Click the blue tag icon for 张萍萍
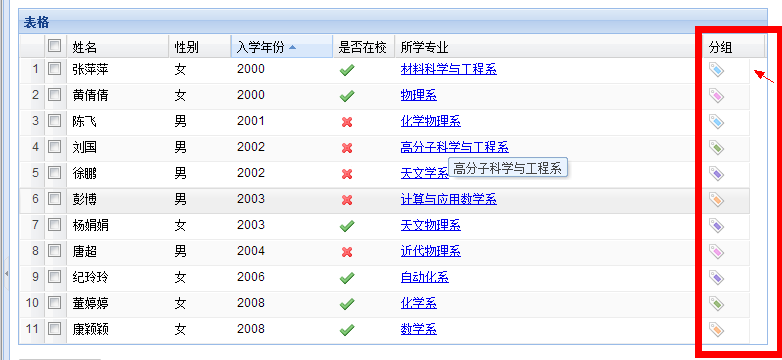This screenshot has height=360, width=782. (716, 70)
